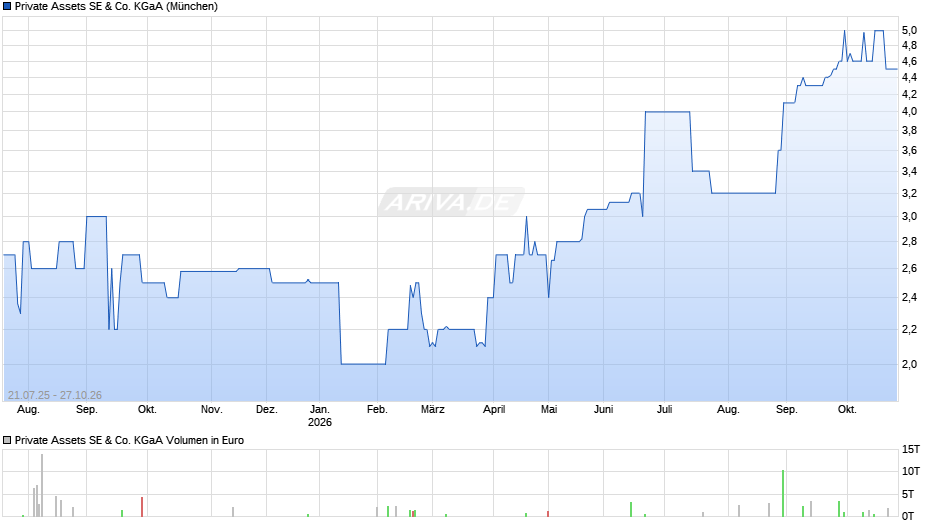
Task: Click the 'Dez.' month label on time axis
Action: pos(267,410)
